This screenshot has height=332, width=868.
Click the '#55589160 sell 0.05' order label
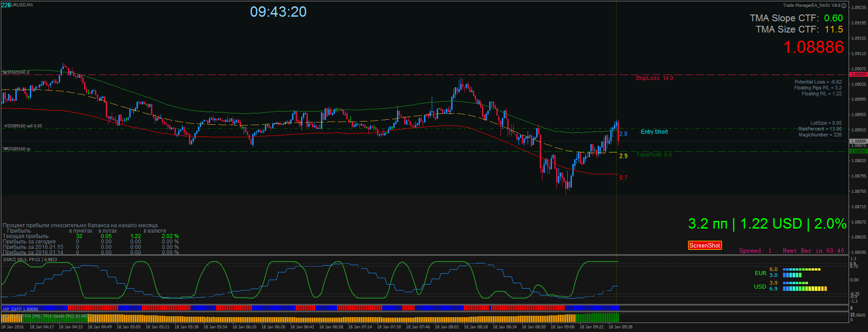click(23, 126)
